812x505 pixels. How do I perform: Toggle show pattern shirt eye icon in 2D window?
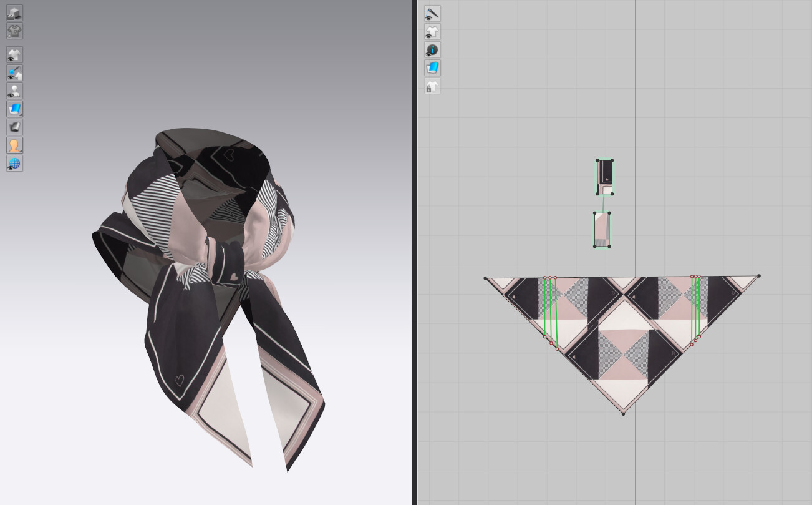(x=432, y=31)
